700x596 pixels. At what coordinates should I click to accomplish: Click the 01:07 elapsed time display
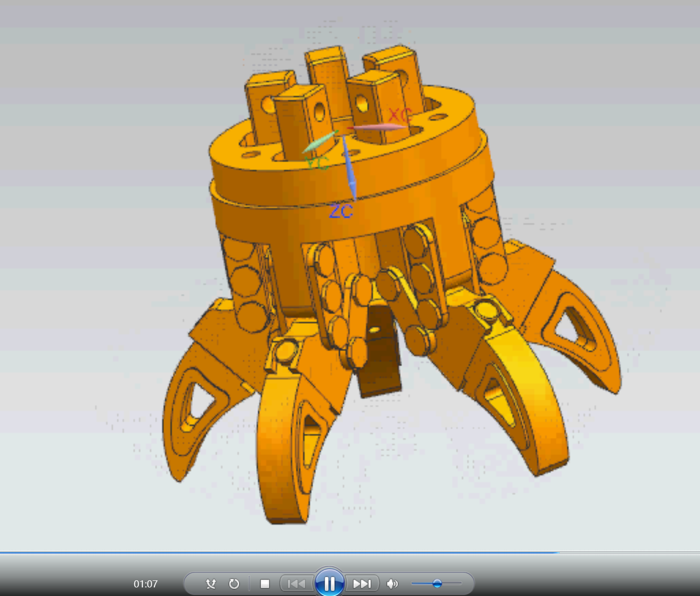(146, 584)
